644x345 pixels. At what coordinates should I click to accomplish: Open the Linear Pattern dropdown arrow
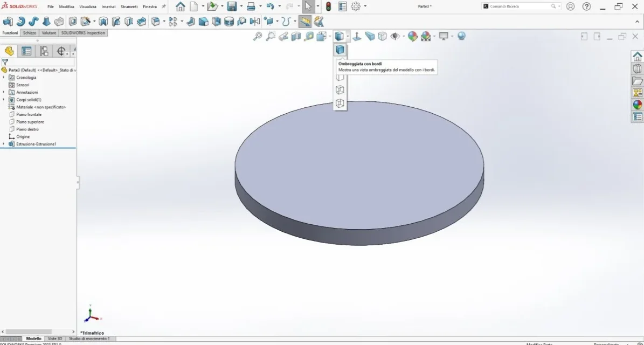coord(182,22)
